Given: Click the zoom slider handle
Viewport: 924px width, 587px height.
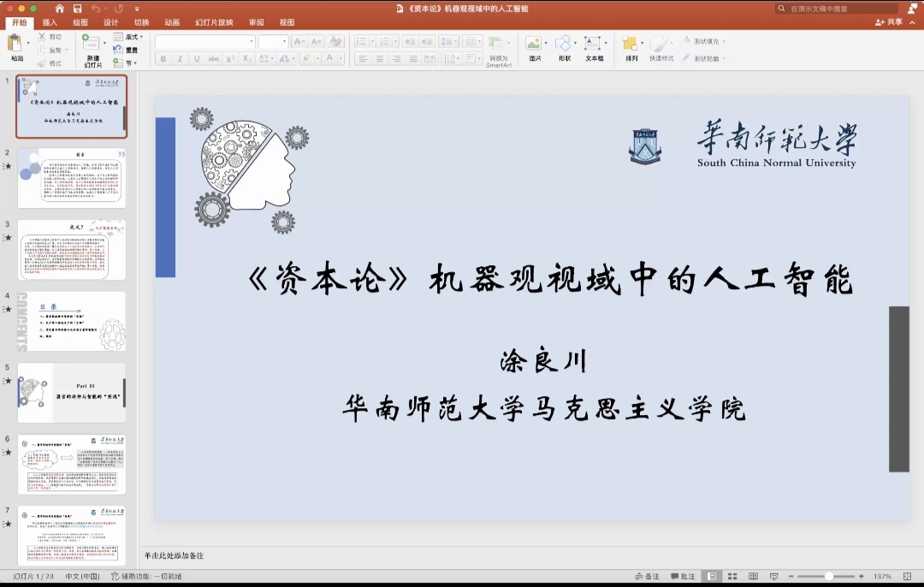Looking at the screenshot, I should 828,577.
